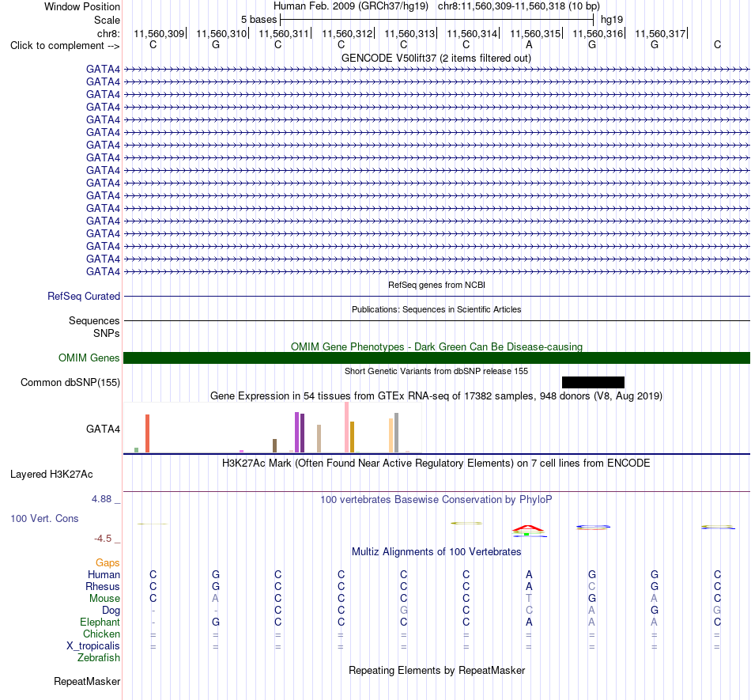Click the Mouse alignment row label
The image size is (751, 700).
104,599
